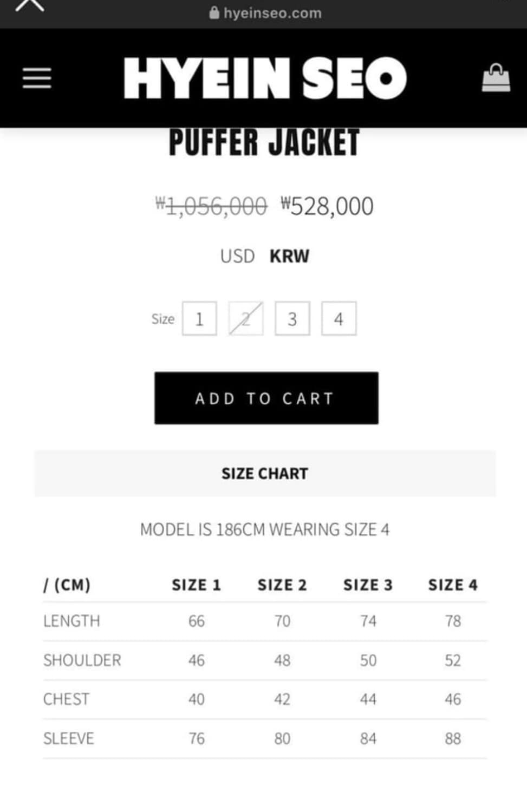This screenshot has height=812, width=527.
Task: Open the shopping bag cart
Action: [496, 78]
